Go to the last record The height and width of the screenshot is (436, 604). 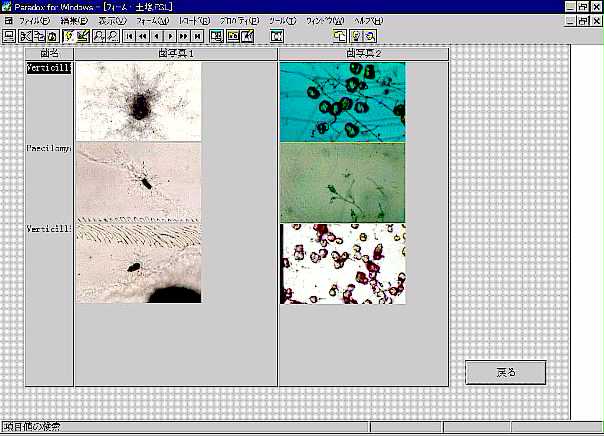(x=197, y=36)
